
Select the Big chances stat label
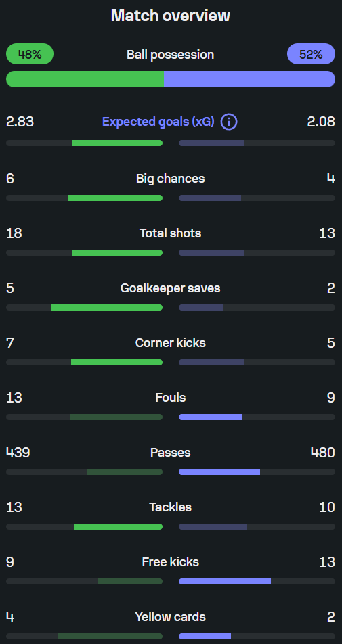(170, 179)
